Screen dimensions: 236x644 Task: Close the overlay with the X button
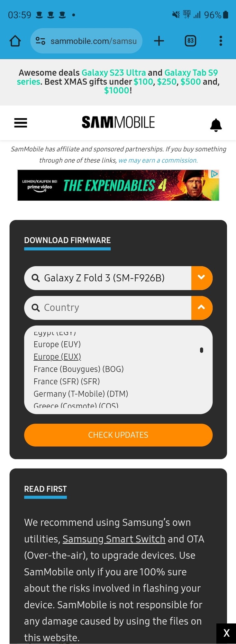coord(226,633)
